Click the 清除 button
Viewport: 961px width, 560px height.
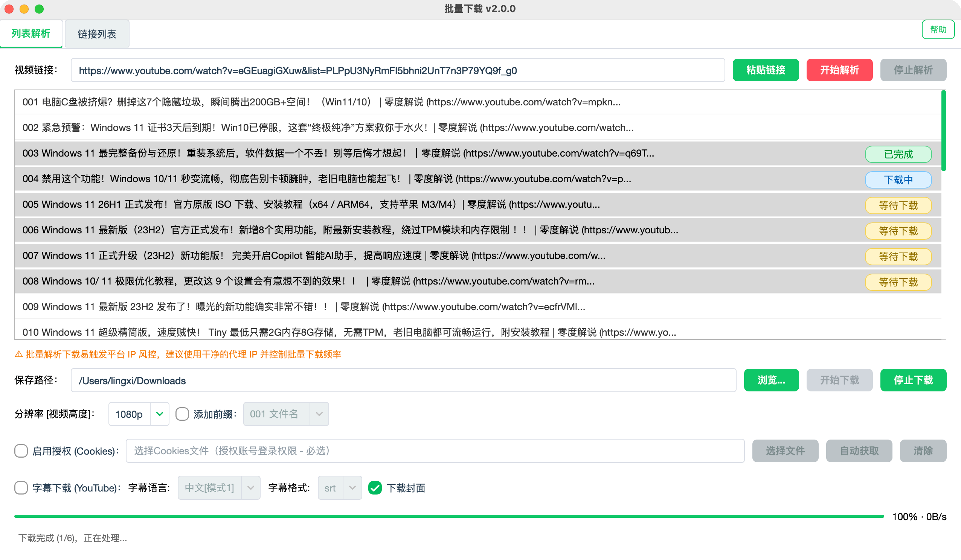coord(923,451)
